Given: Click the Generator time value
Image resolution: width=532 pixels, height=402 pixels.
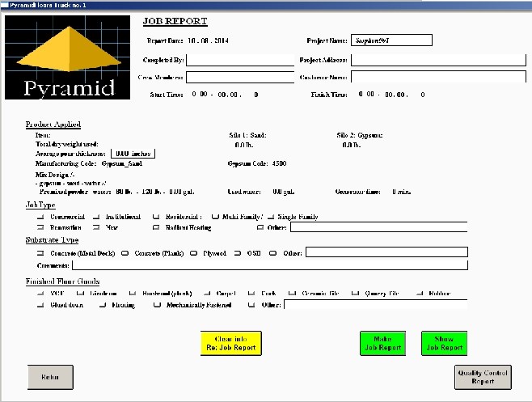Looking at the screenshot, I should click(x=401, y=192).
